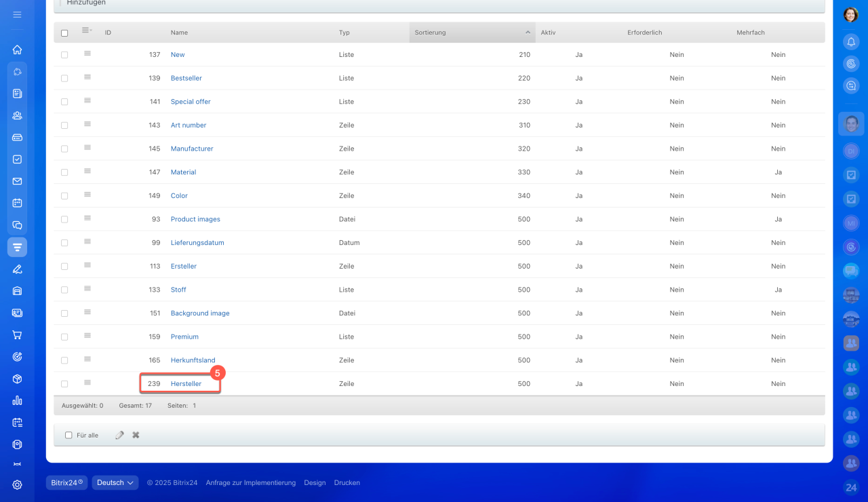This screenshot has width=868, height=502.
Task: Sort by the Typ column header
Action: [x=344, y=33]
